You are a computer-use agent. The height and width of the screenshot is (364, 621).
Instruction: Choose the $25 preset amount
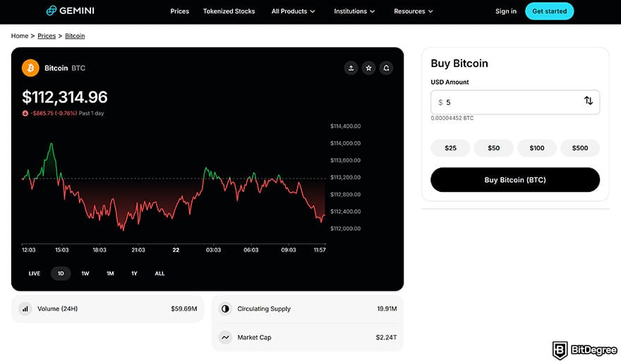[x=450, y=148]
